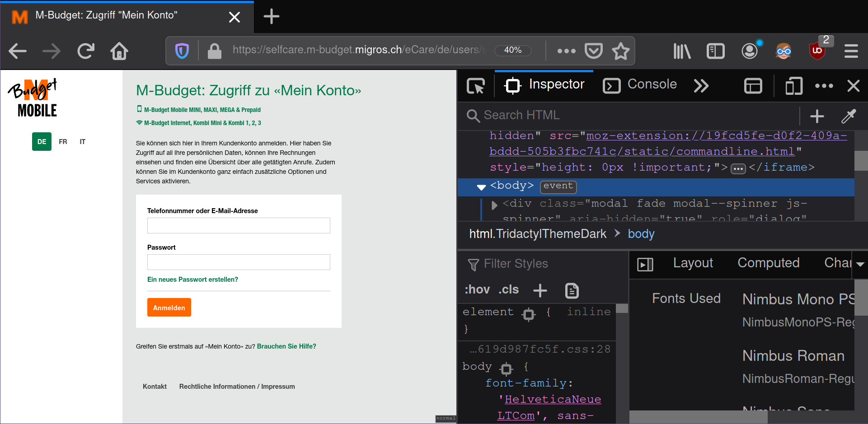Bookmark this page with the star

pos(620,51)
